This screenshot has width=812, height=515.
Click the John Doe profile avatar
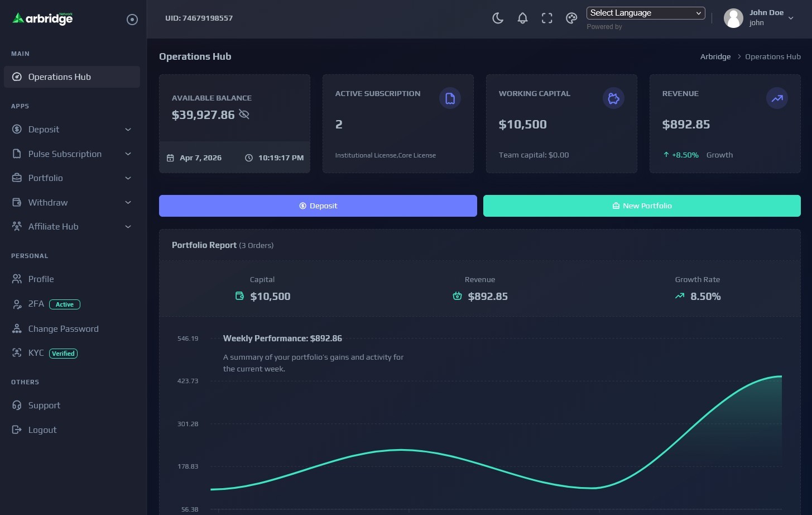pyautogui.click(x=733, y=18)
